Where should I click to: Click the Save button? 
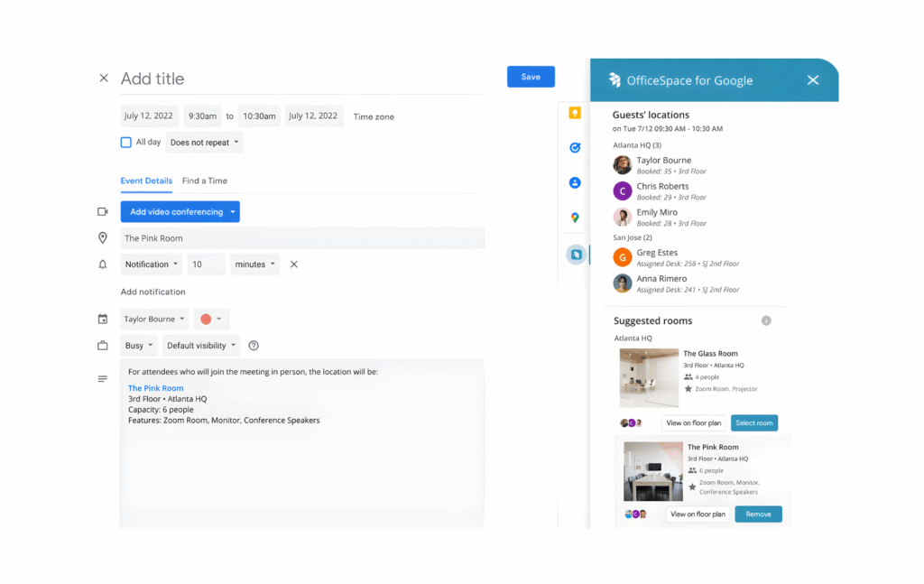pos(531,77)
